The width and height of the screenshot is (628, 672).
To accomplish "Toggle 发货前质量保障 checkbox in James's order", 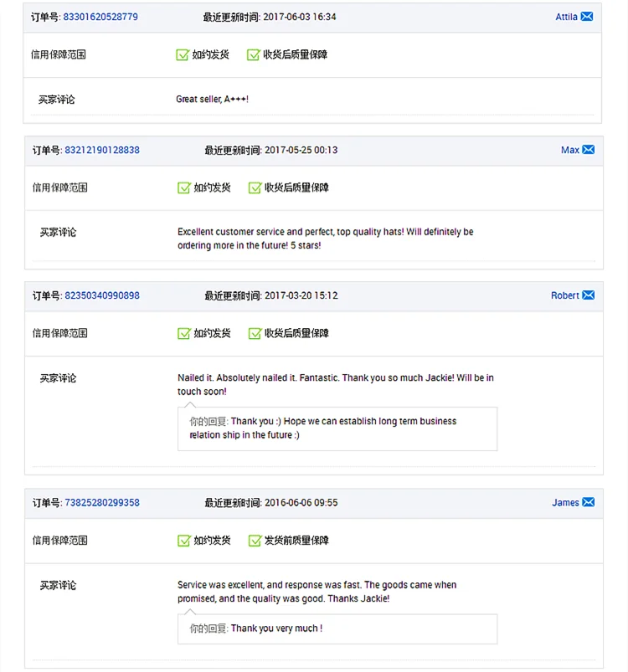I will click(x=255, y=541).
